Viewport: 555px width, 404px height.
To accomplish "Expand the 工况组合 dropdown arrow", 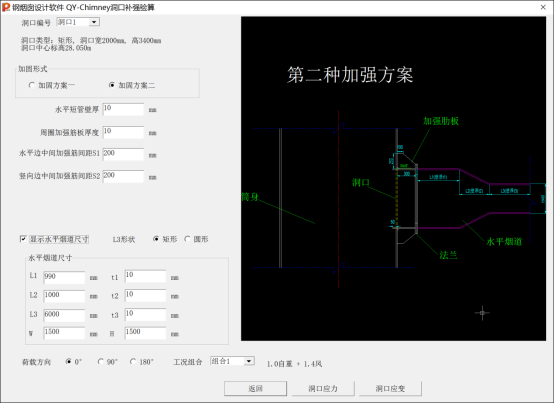I will (249, 361).
